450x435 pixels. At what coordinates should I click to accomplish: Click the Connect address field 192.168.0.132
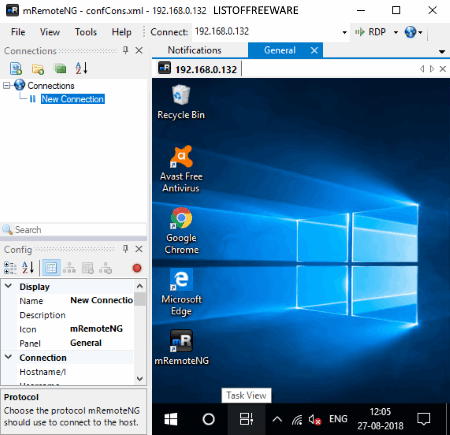click(x=266, y=32)
